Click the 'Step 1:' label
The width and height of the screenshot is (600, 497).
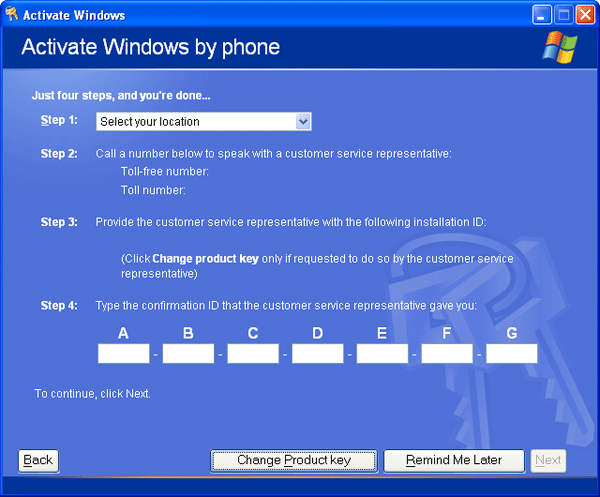coord(59,120)
